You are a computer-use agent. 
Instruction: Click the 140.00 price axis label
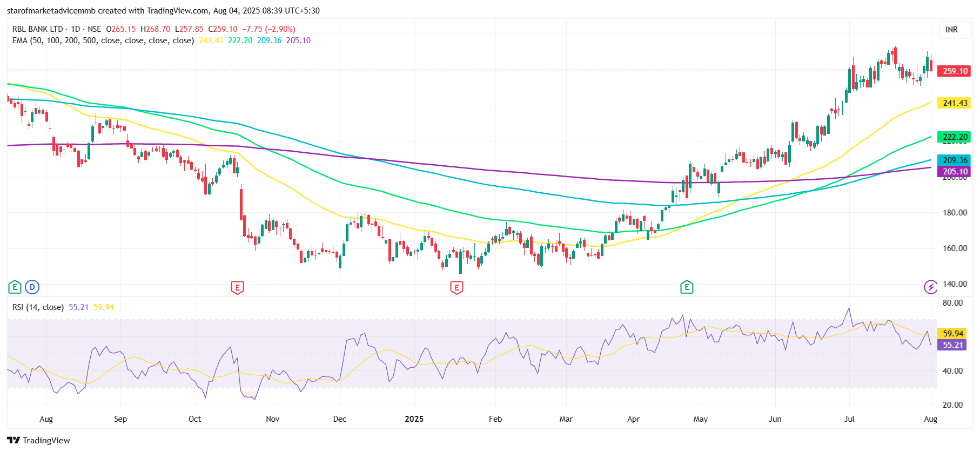[955, 284]
